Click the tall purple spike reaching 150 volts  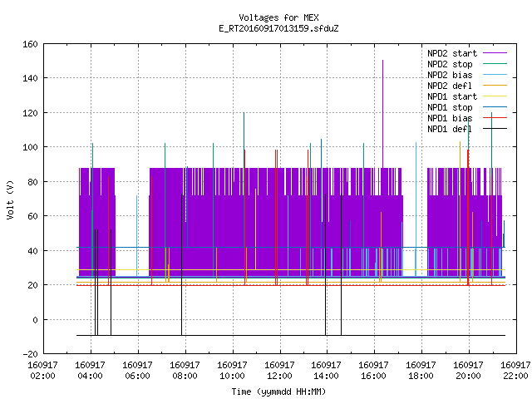(x=382, y=114)
